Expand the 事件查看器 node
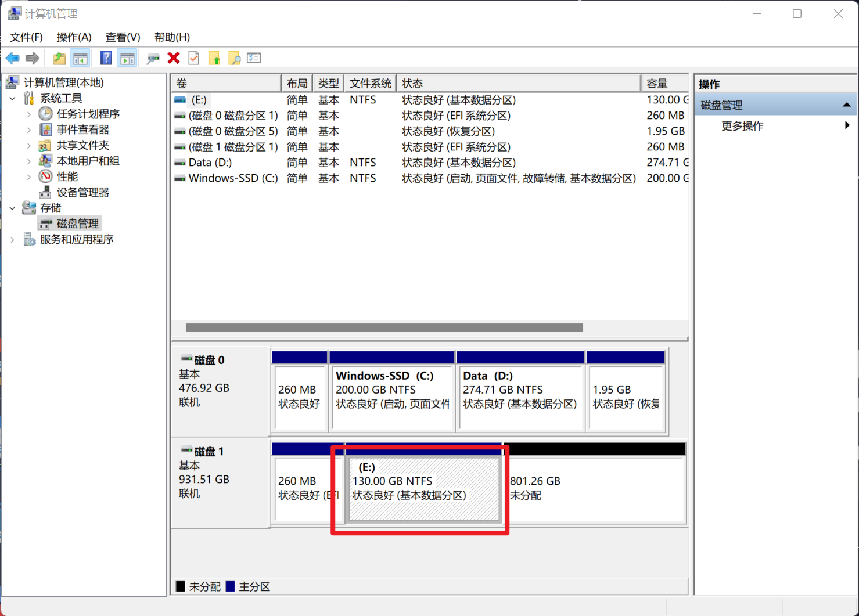This screenshot has height=616, width=859. coord(29,129)
